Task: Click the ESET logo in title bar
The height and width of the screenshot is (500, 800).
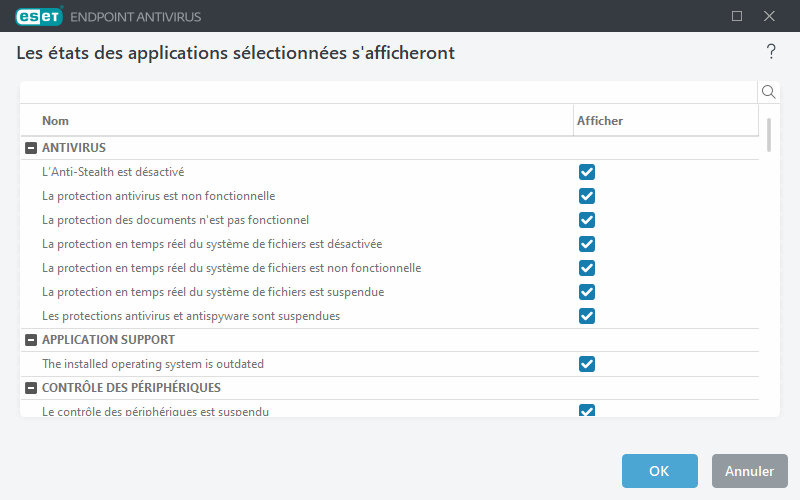Action: pyautogui.click(x=39, y=16)
